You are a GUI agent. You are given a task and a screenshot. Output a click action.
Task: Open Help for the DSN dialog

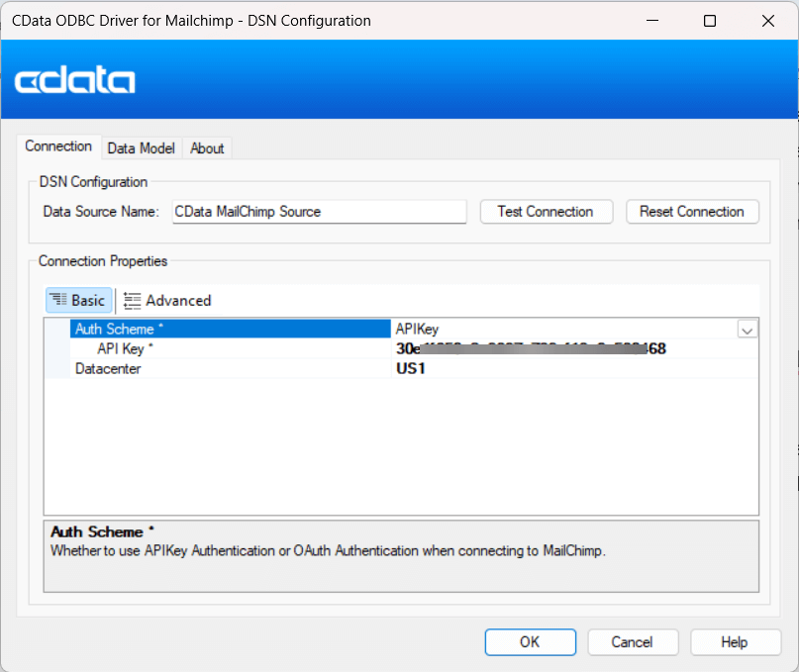tap(735, 642)
